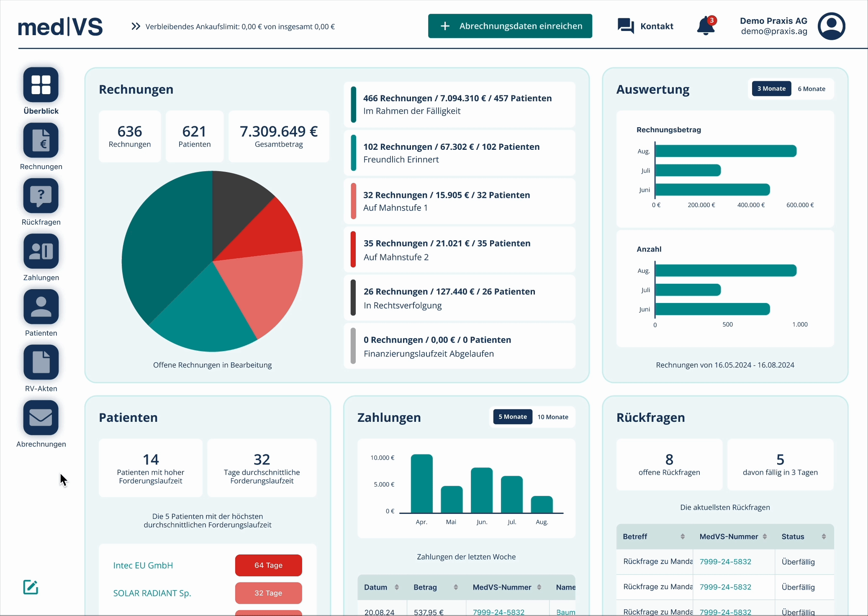Open the Rechnungen sidebar icon

tap(41, 141)
